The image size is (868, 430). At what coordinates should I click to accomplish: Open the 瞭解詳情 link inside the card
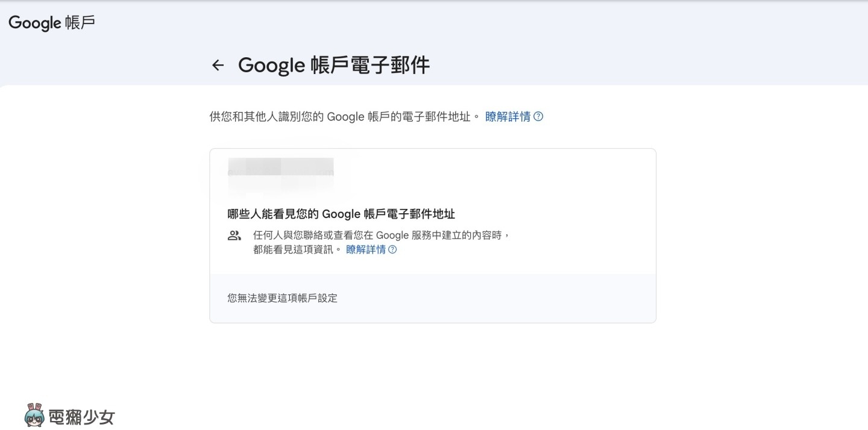click(x=366, y=249)
